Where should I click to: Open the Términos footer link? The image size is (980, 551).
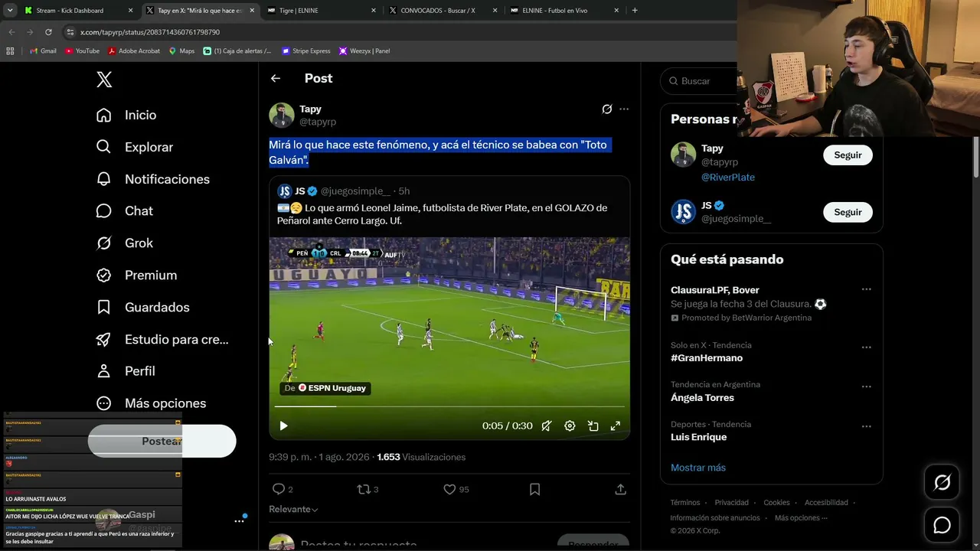(685, 503)
